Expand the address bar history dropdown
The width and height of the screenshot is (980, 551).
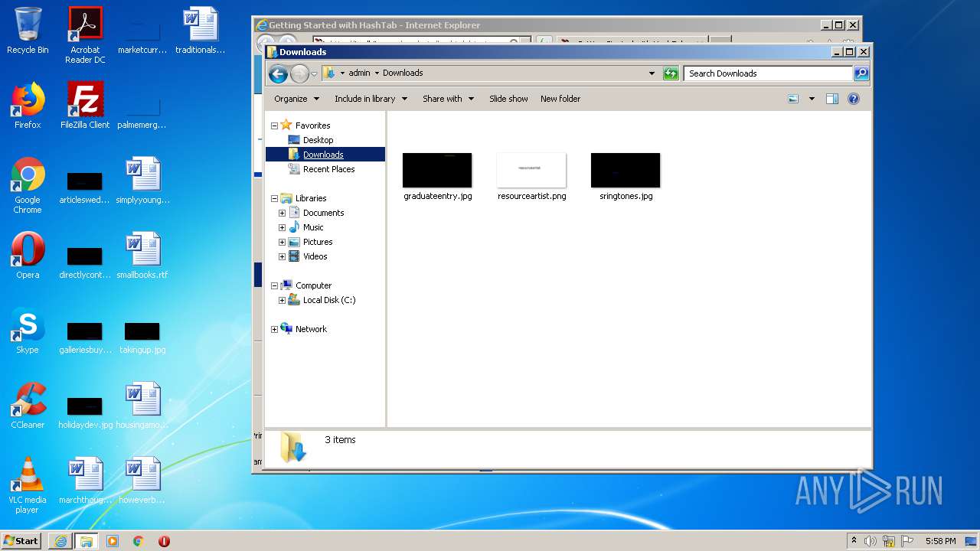tap(652, 73)
